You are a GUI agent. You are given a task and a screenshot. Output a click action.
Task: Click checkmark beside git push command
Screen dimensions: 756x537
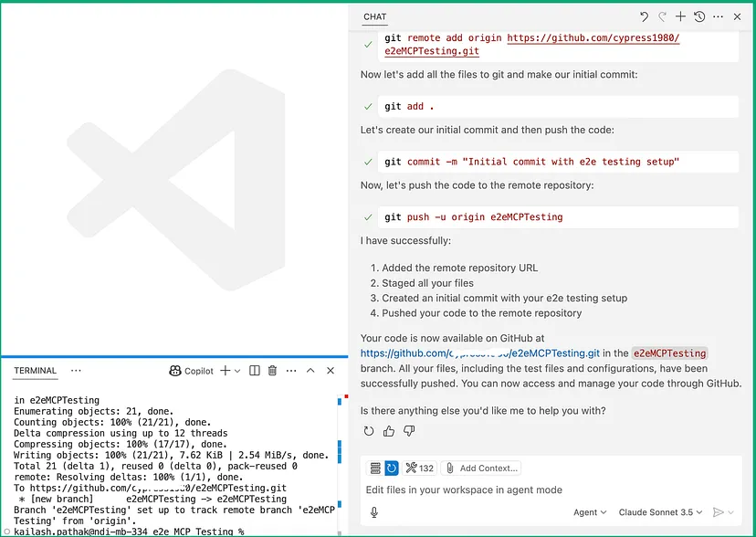(368, 217)
